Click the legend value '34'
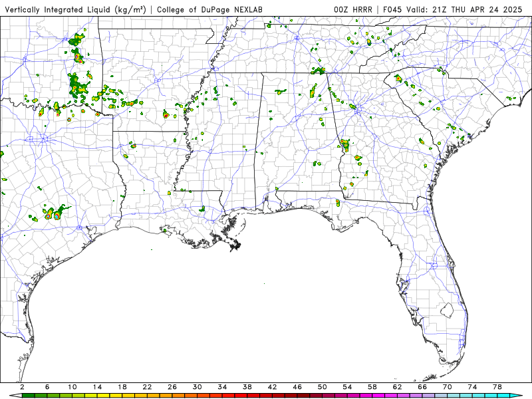 click(x=222, y=387)
